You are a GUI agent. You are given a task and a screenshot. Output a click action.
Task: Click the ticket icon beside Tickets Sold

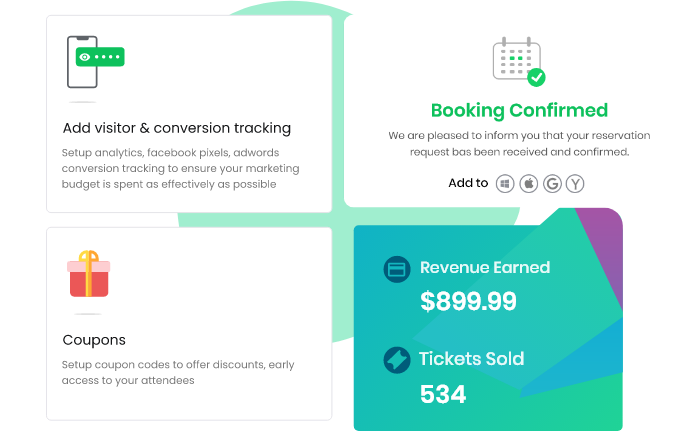(x=397, y=360)
